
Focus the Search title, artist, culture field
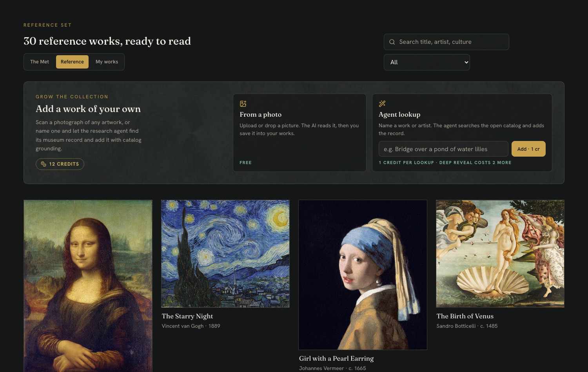(446, 42)
